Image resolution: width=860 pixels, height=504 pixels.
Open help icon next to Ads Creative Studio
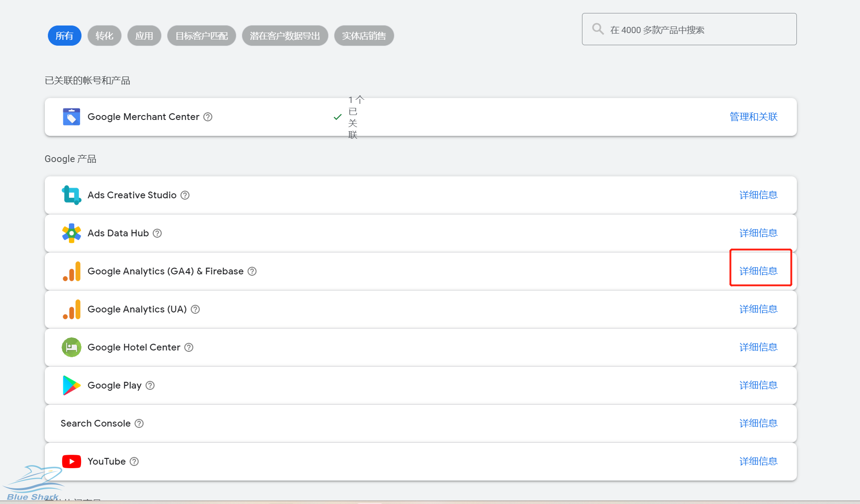(x=185, y=195)
